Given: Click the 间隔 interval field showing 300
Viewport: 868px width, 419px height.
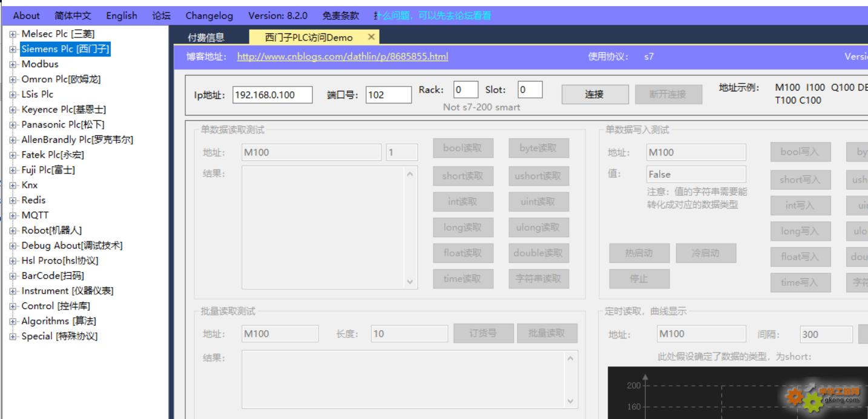Looking at the screenshot, I should click(826, 334).
